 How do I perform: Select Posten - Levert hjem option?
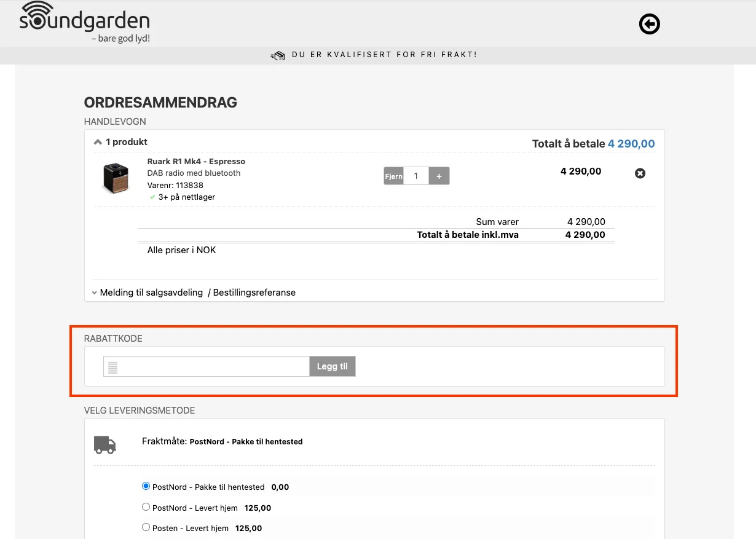[x=146, y=527]
